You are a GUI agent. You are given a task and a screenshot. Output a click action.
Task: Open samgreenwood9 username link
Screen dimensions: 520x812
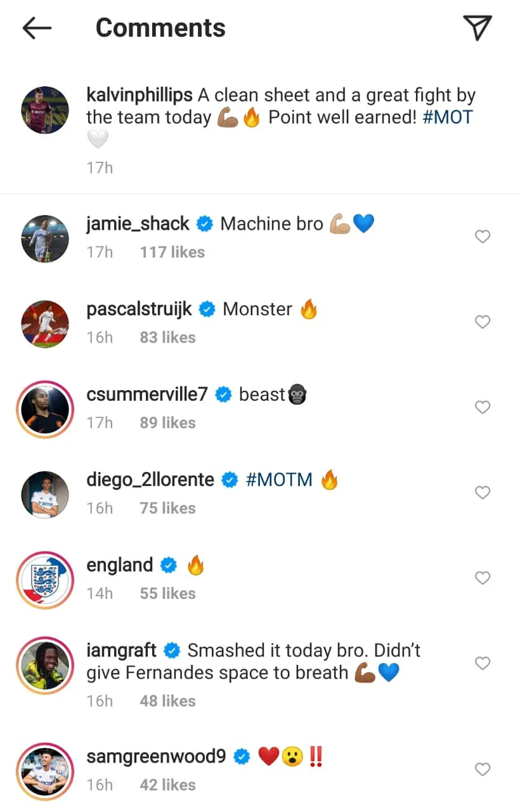156,756
